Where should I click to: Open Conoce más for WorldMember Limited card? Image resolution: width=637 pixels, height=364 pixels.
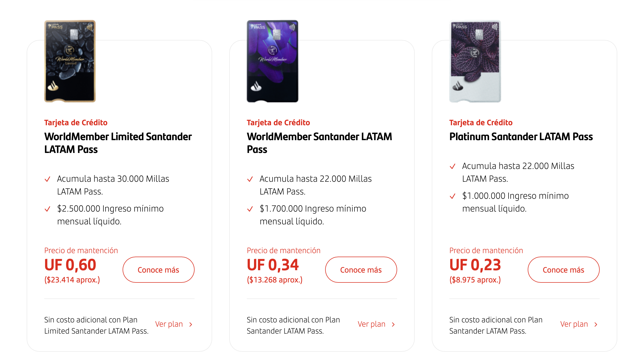pos(159,270)
